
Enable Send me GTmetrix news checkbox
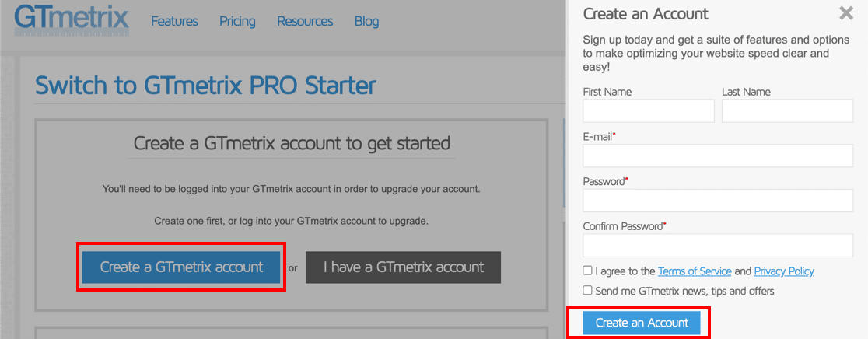pyautogui.click(x=587, y=290)
